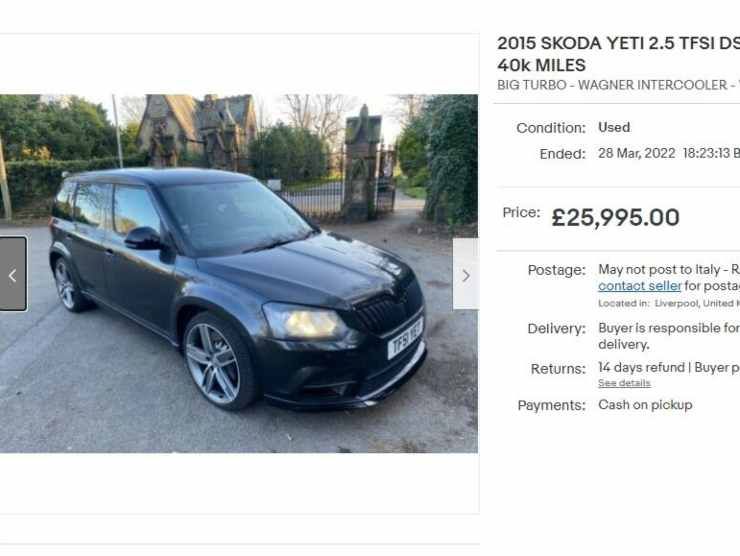Screen dimensions: 740x556
Task: Click the Buyer is responsible delivery text
Action: [x=669, y=336]
